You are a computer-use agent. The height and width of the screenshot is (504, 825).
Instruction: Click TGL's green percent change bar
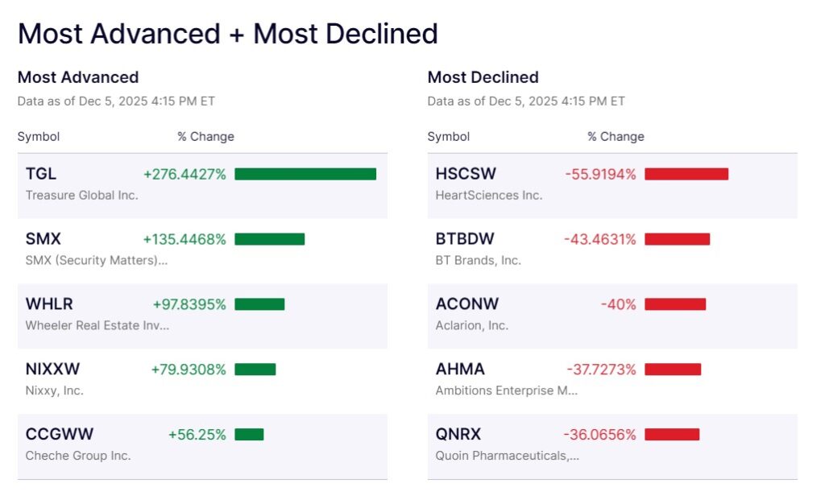[x=305, y=174]
